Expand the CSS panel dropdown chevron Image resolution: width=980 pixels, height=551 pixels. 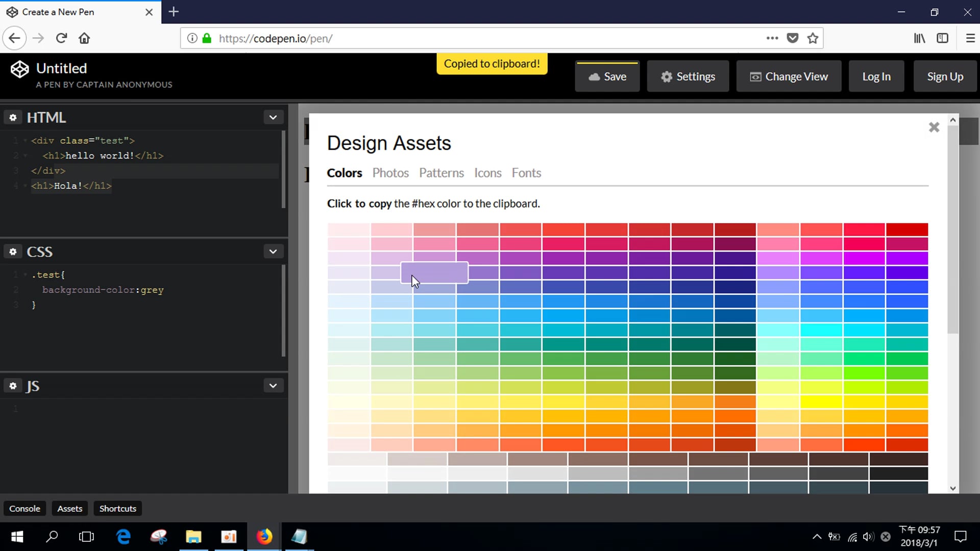pos(273,252)
